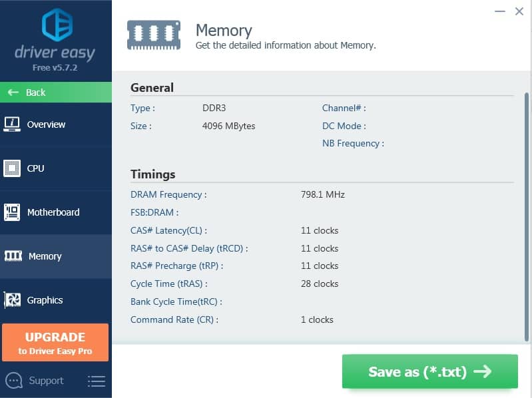Open the Graphics section
Viewport: 532px width, 398px height.
56,300
